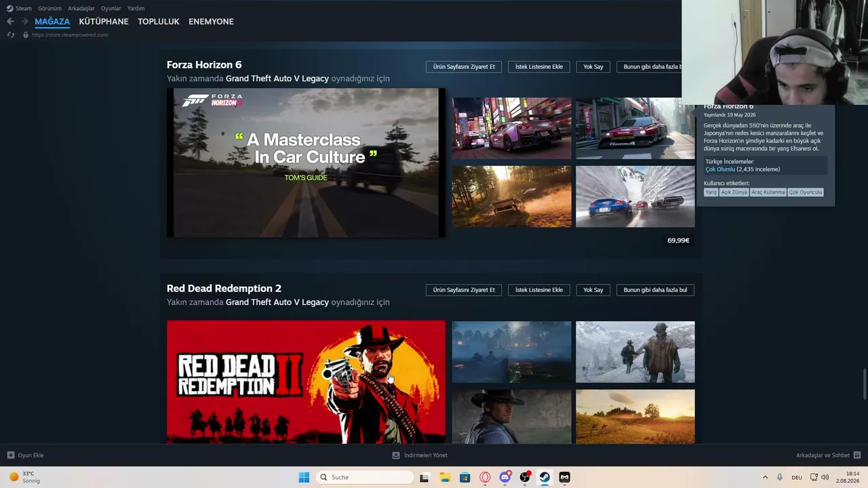Image resolution: width=868 pixels, height=488 pixels.
Task: Open Discord from the taskbar
Action: (x=505, y=477)
